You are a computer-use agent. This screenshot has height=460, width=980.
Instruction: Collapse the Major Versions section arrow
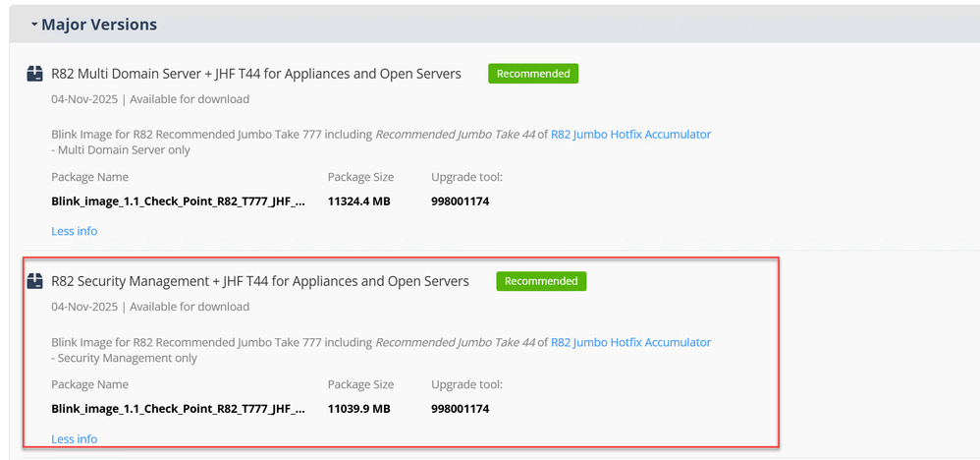pos(33,25)
